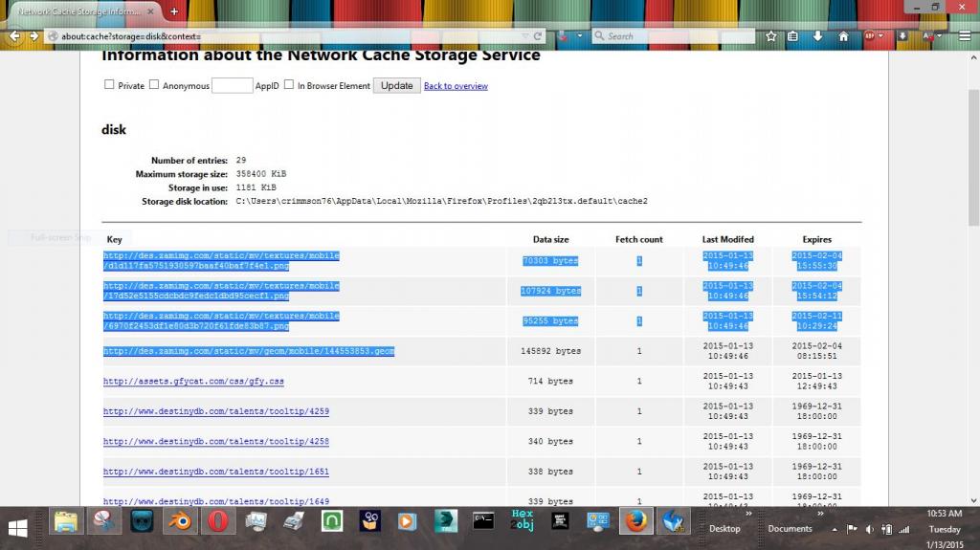Tick the Anonymous checkbox
The width and height of the screenshot is (980, 550).
pyautogui.click(x=154, y=84)
